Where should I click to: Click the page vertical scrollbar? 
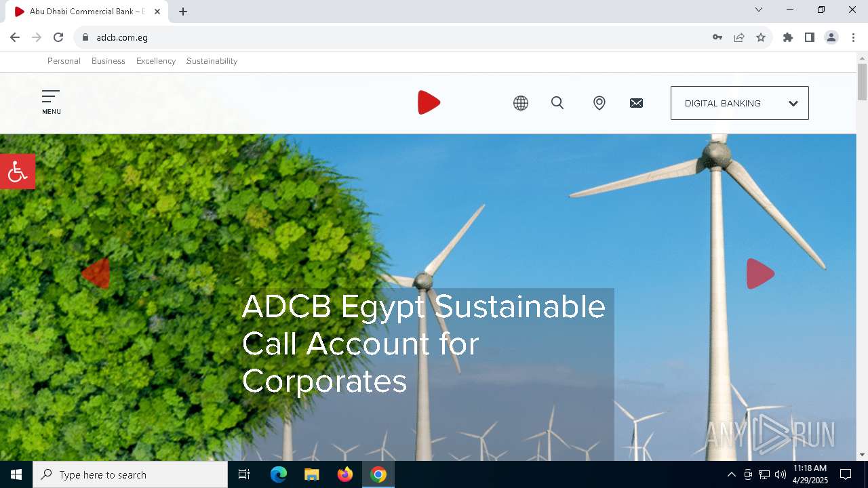click(x=862, y=81)
